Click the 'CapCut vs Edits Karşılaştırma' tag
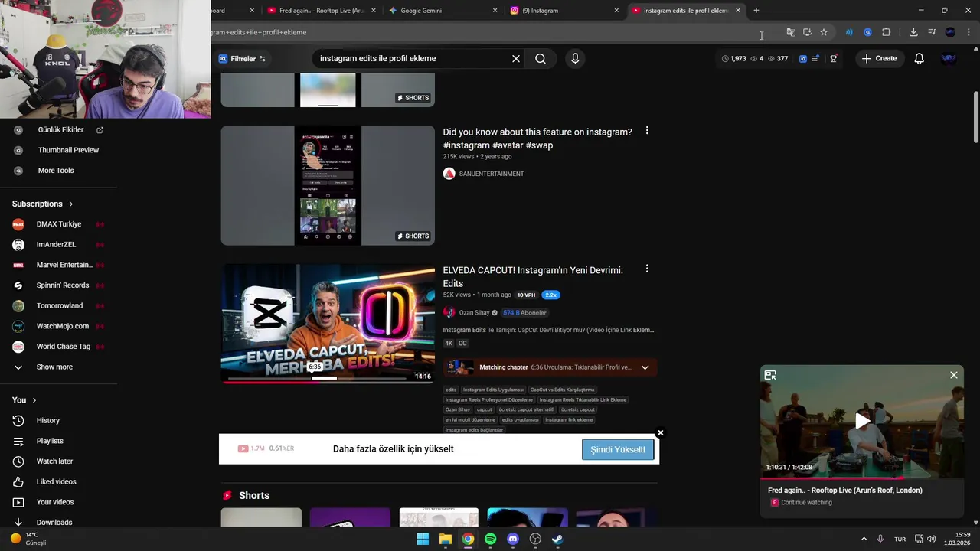Viewport: 980px width, 551px height. point(562,390)
